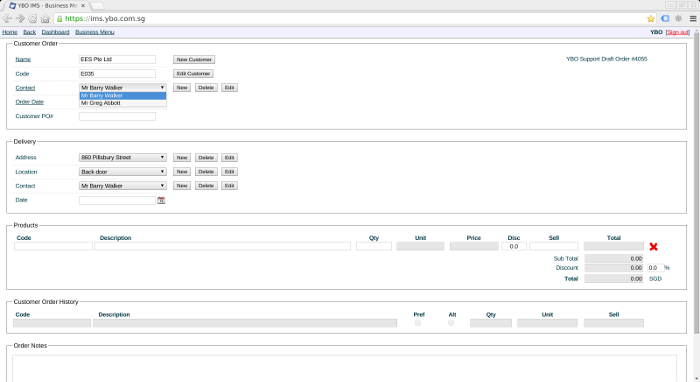Open a new browser tab
Viewport: 700px width, 382px height.
click(x=97, y=6)
